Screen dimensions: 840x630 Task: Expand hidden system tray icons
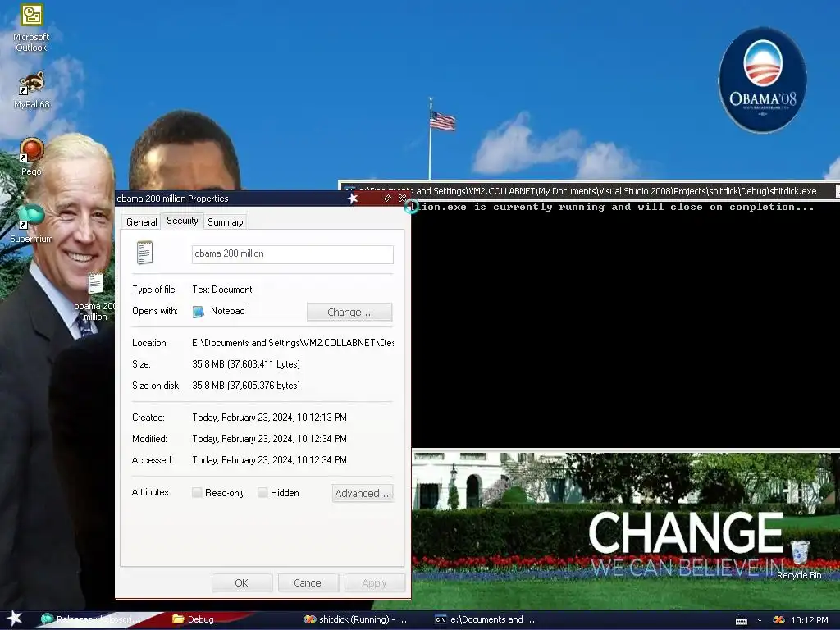click(x=760, y=620)
